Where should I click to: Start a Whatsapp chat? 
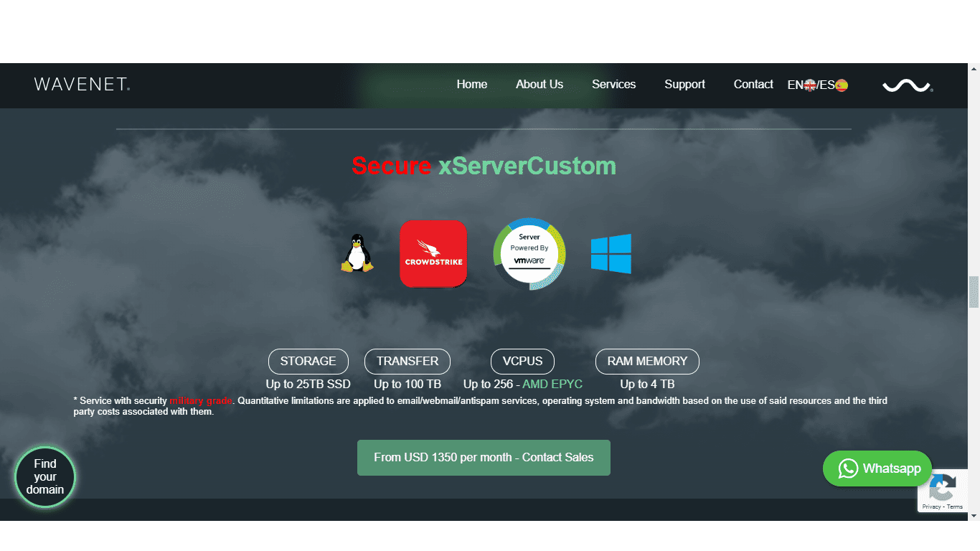[x=877, y=468]
